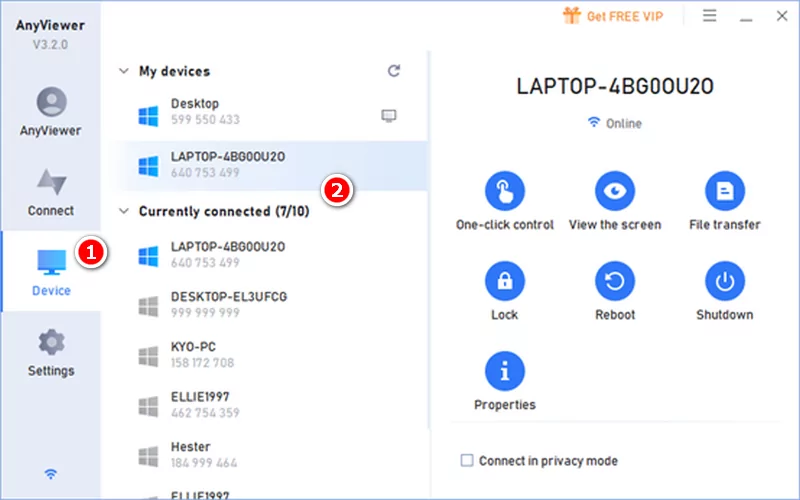
Task: Click the monitor icon on Desktop row
Action: [389, 116]
